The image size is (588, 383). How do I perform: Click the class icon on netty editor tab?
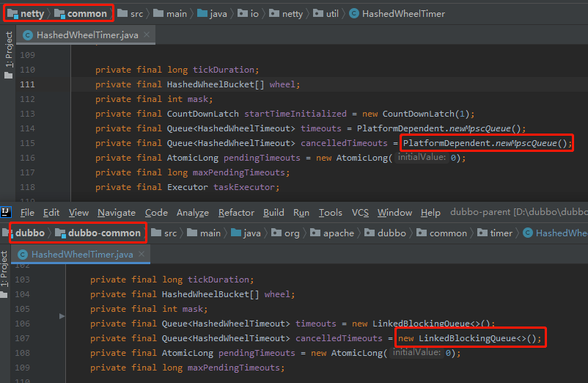click(27, 35)
